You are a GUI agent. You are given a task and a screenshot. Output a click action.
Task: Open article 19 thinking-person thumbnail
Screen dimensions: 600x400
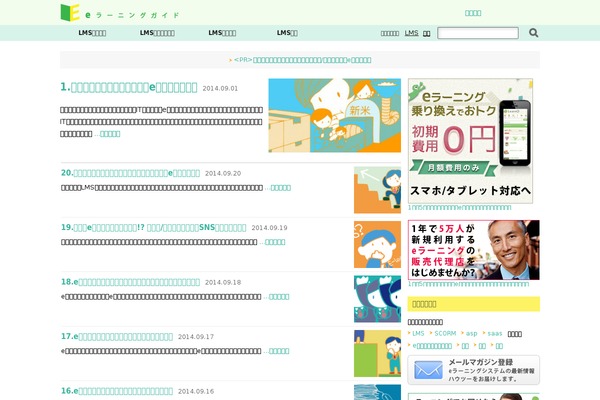[x=377, y=244]
